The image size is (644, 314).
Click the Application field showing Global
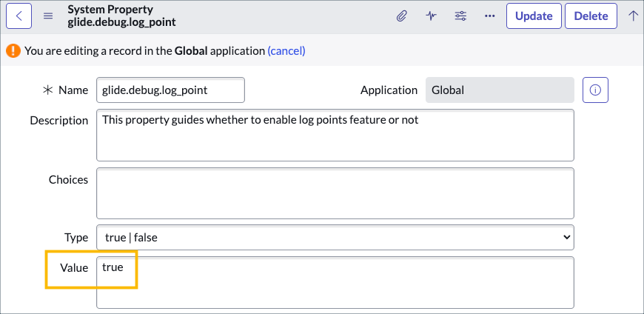[x=500, y=90]
